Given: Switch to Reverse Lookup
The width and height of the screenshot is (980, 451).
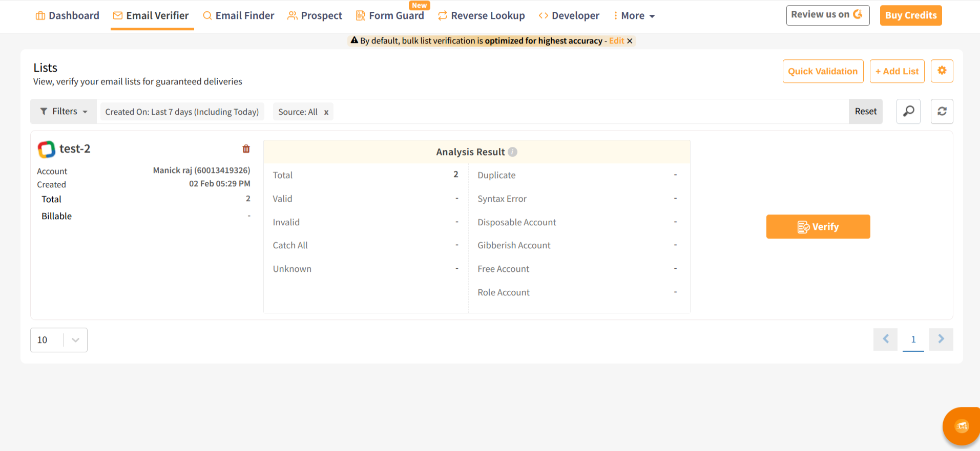Looking at the screenshot, I should [482, 16].
